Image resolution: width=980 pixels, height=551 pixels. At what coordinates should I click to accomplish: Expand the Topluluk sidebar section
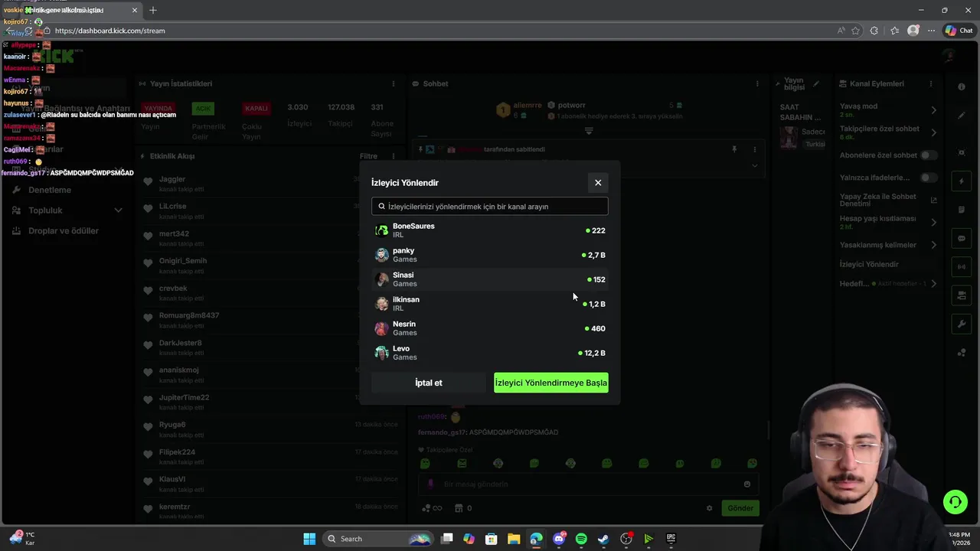pyautogui.click(x=118, y=210)
